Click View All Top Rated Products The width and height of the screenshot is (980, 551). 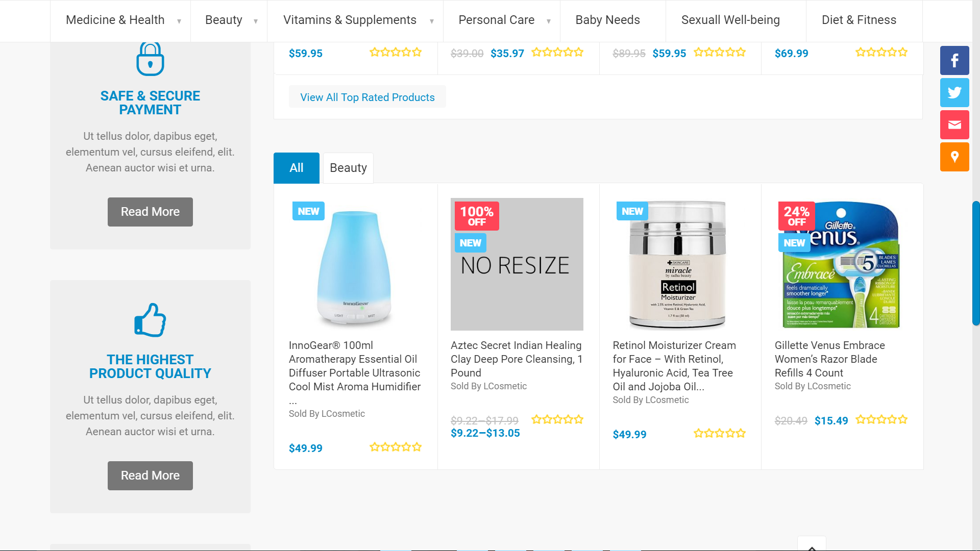[367, 97]
